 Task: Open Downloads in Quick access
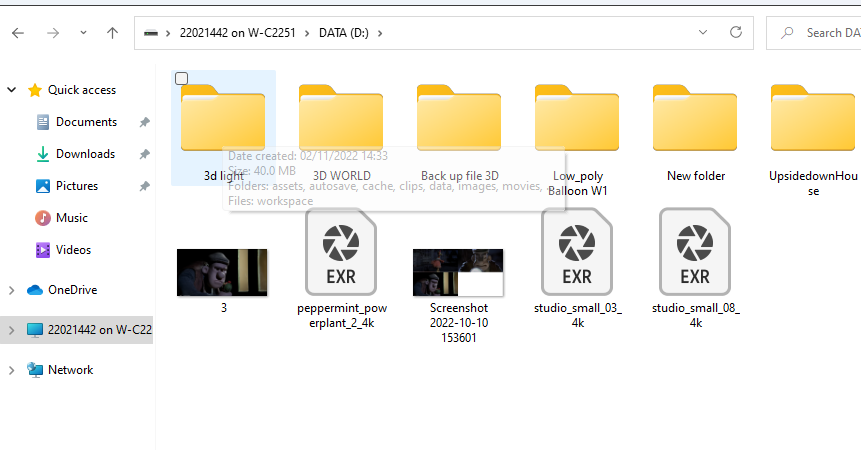pyautogui.click(x=85, y=154)
